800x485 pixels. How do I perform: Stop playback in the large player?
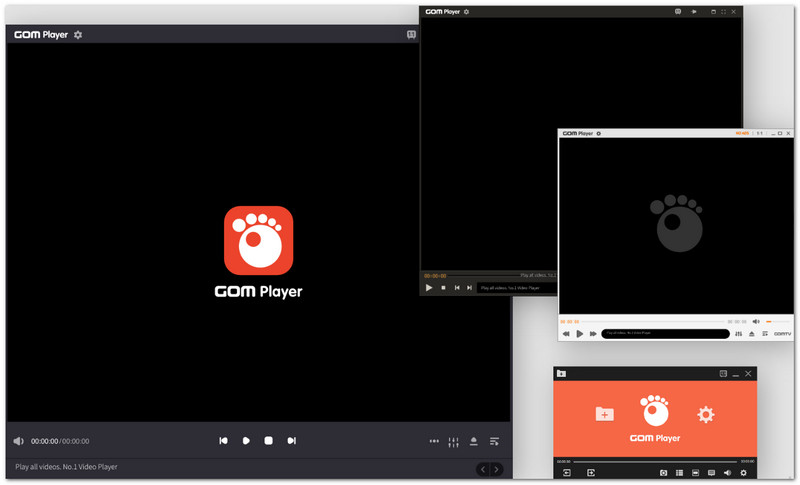268,441
